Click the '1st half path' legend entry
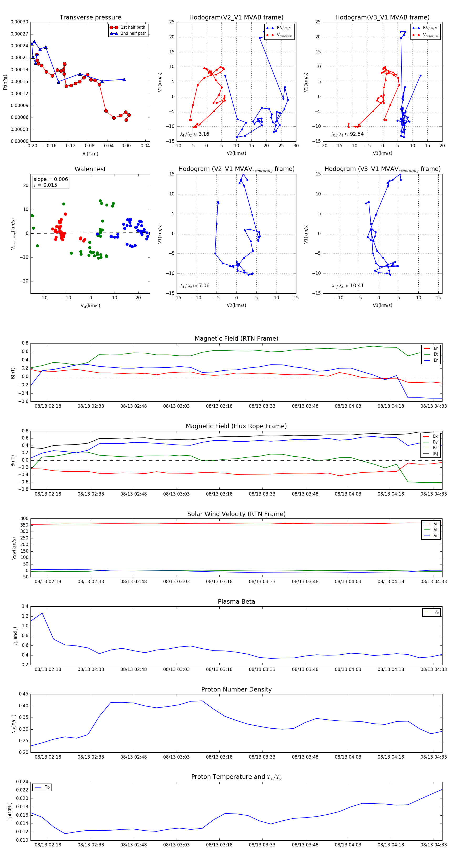473x868 pixels. pyautogui.click(x=128, y=27)
